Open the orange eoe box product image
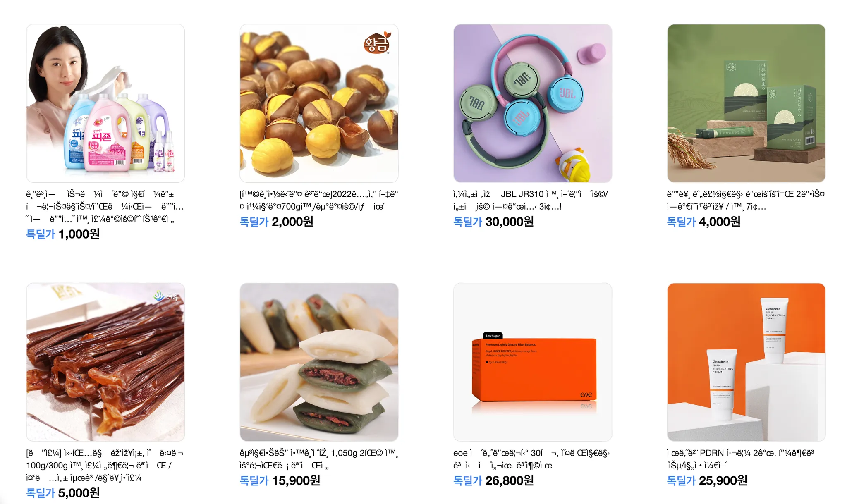 pos(533,362)
